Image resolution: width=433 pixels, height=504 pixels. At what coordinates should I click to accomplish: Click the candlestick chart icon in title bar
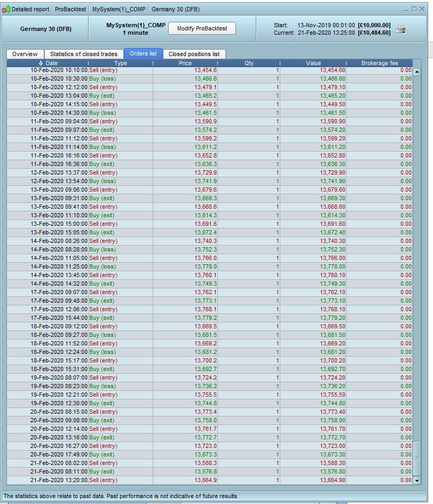tap(6, 9)
